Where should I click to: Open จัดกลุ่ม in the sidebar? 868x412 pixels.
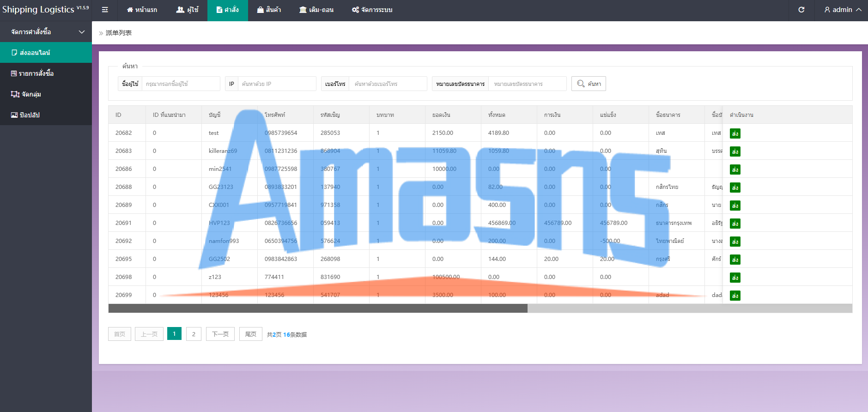[x=46, y=94]
